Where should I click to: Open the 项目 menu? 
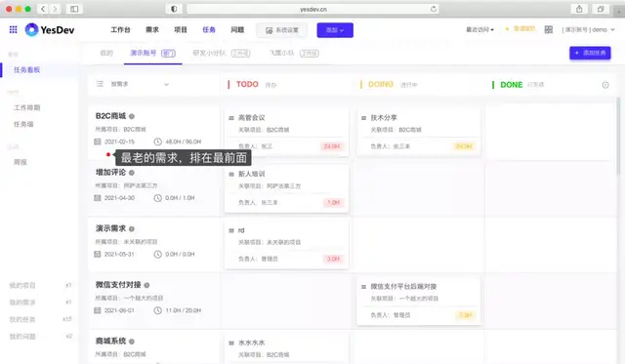click(x=181, y=29)
